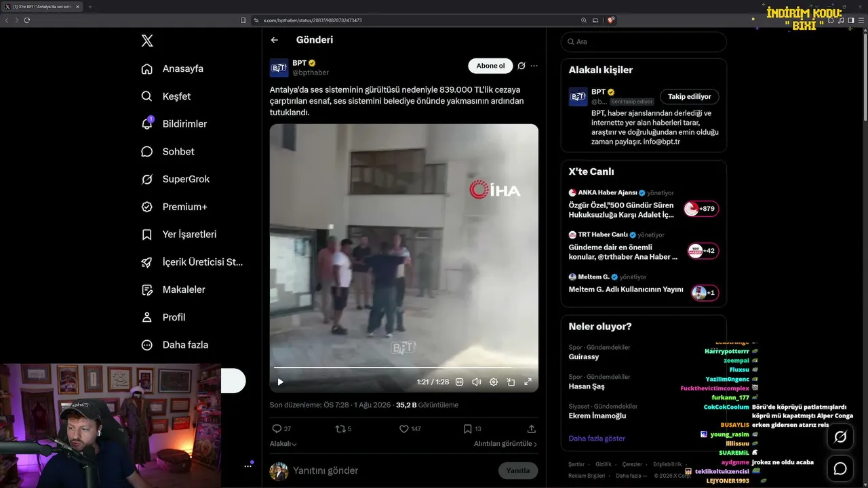Open the Guirassy trending topic
Image resolution: width=868 pixels, height=488 pixels.
(584, 357)
